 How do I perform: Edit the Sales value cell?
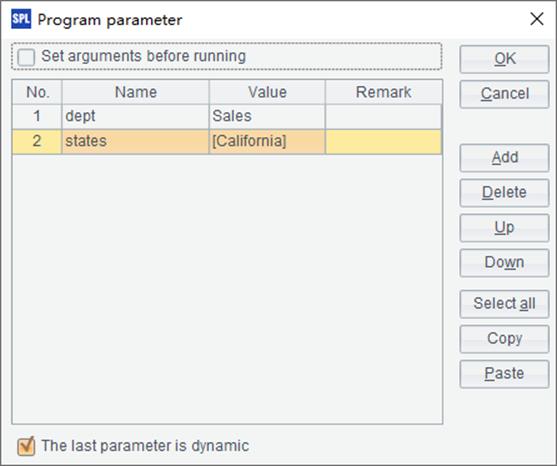tap(267, 116)
